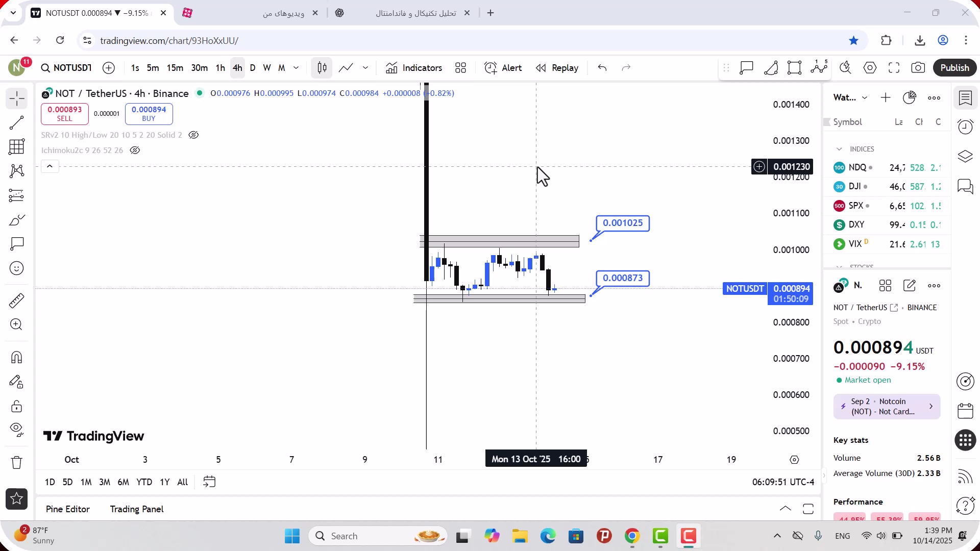Image resolution: width=980 pixels, height=551 pixels.
Task: Open Notcoin Sep 2 news item
Action: (x=887, y=407)
